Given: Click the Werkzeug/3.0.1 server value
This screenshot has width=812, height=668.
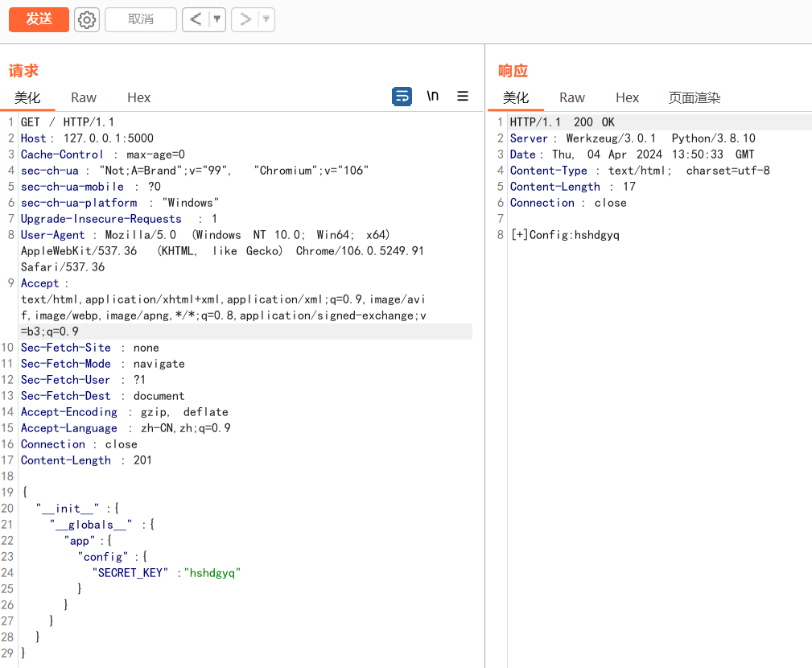Looking at the screenshot, I should (611, 138).
